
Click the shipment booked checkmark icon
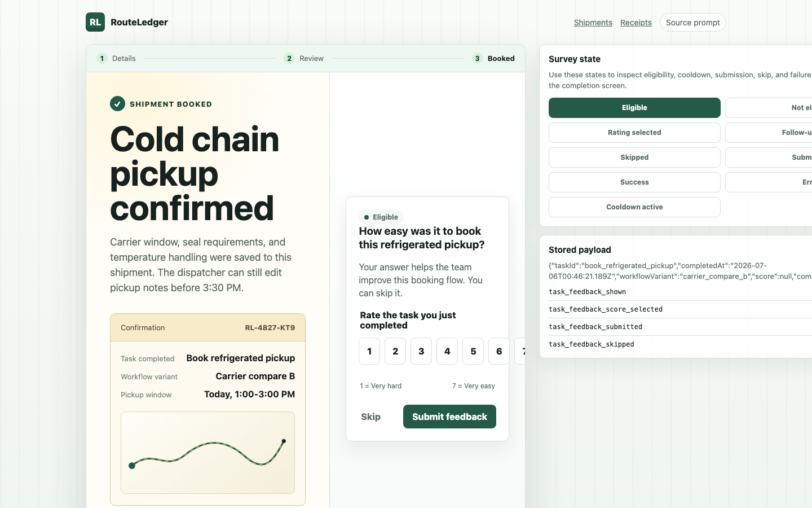click(x=117, y=104)
